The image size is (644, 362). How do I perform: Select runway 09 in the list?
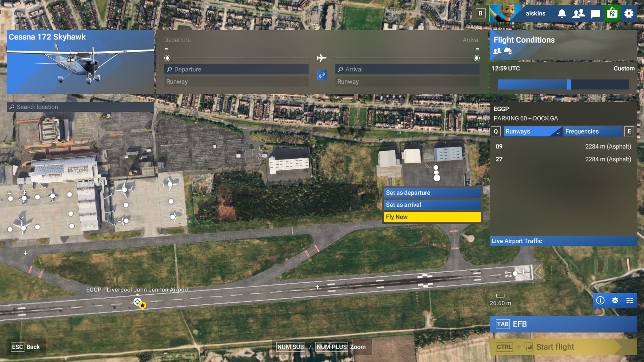pos(563,146)
